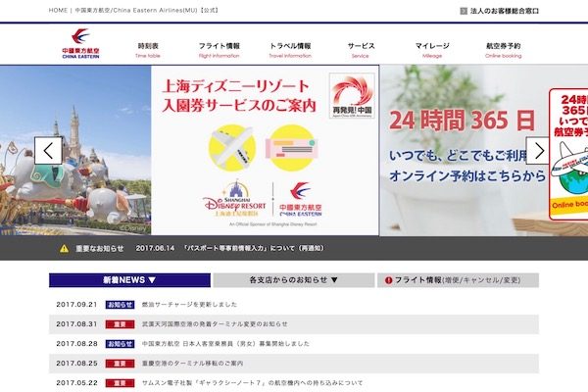Click the date 2017.08.31
588x392 pixels.
(x=76, y=324)
